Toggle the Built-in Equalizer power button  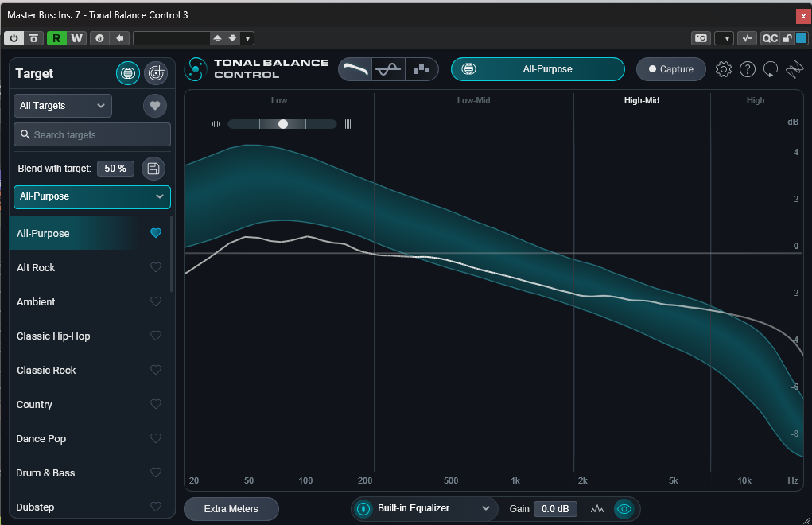363,509
